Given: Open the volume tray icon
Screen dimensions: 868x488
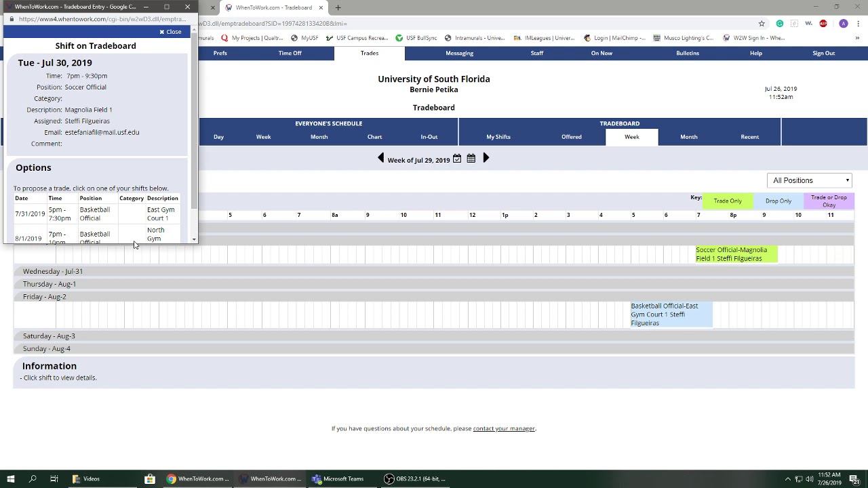Looking at the screenshot, I should pos(810,479).
